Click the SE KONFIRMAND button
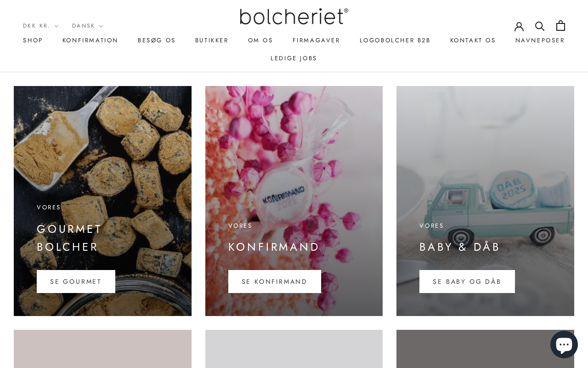 (x=275, y=282)
